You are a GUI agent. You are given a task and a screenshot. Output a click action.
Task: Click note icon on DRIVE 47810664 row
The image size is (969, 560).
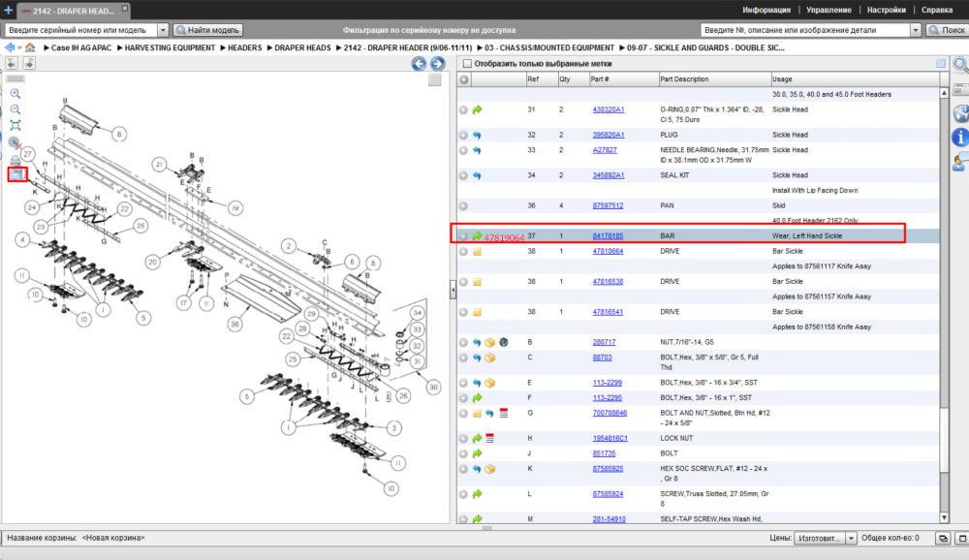pyautogui.click(x=477, y=252)
